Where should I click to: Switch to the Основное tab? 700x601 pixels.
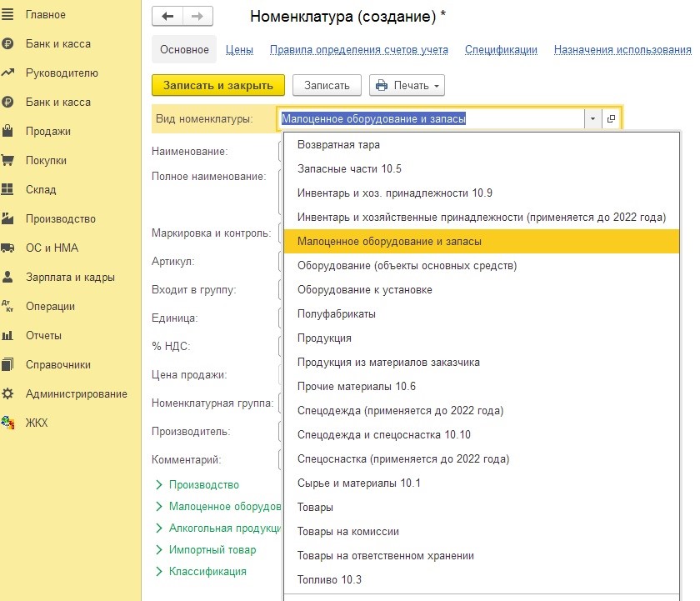point(184,49)
